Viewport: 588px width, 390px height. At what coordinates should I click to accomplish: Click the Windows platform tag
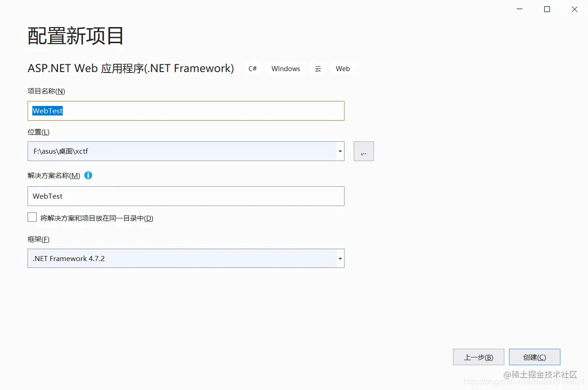(285, 68)
